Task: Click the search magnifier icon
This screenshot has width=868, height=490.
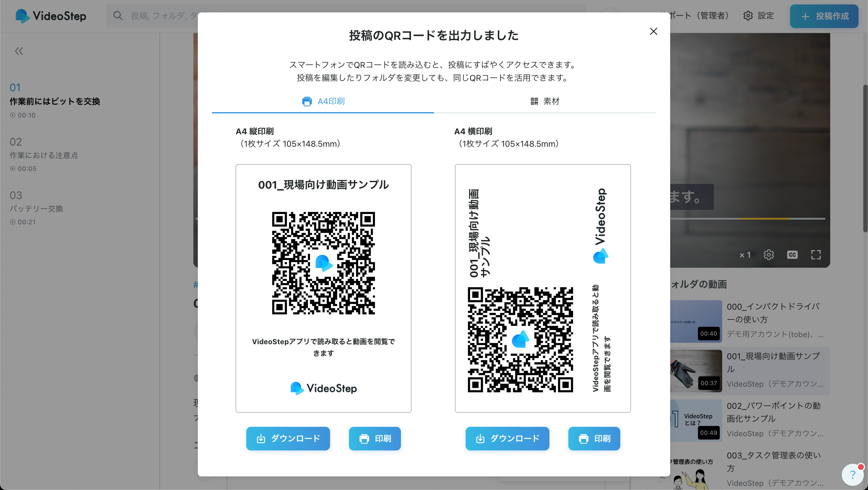Action: coord(118,15)
